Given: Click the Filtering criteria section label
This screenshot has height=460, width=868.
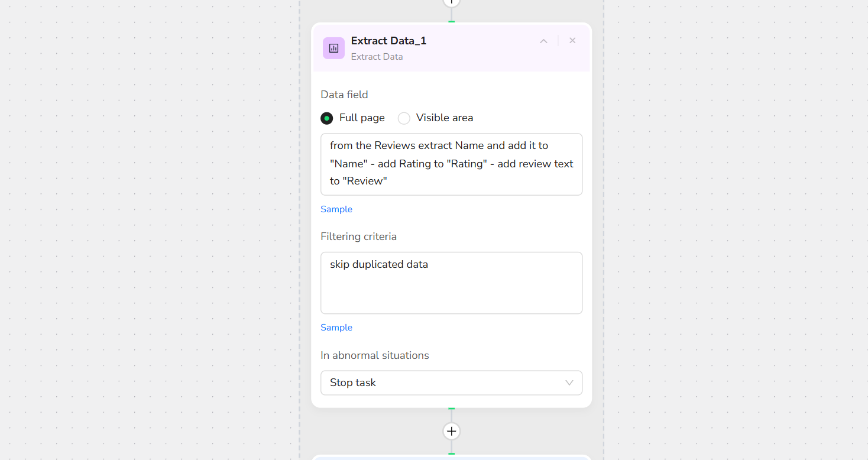Looking at the screenshot, I should click(x=358, y=237).
